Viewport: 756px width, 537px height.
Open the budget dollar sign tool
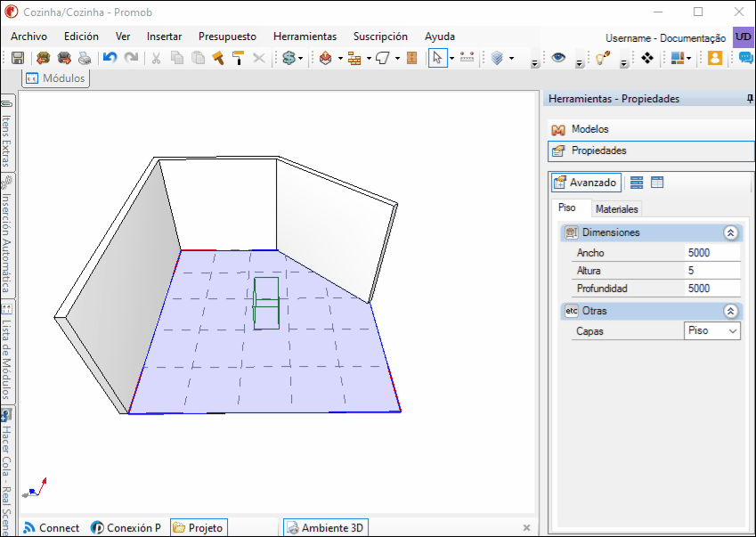tap(289, 58)
